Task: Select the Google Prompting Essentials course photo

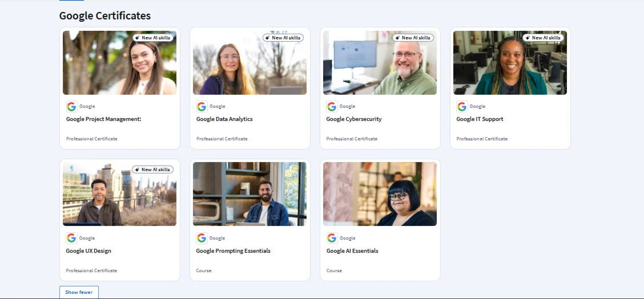Action: [249, 194]
